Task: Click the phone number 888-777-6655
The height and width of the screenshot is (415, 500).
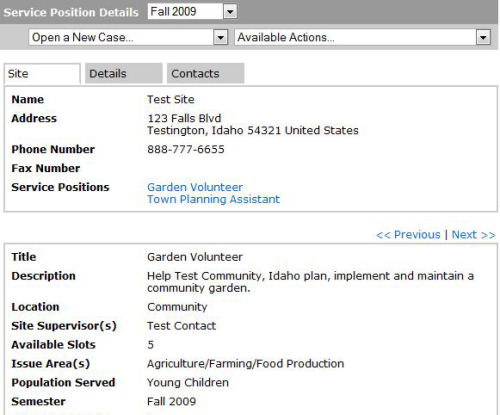Action: (186, 149)
